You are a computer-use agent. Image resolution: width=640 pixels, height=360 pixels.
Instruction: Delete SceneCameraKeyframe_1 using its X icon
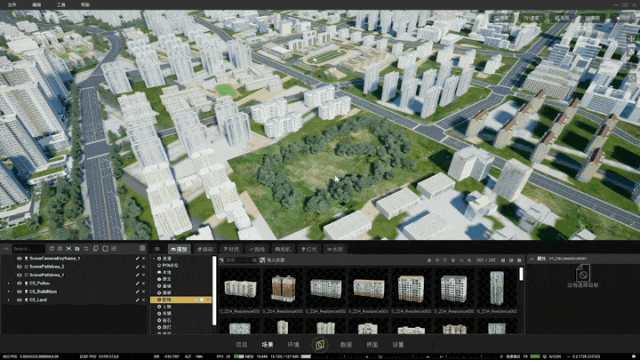click(143, 258)
